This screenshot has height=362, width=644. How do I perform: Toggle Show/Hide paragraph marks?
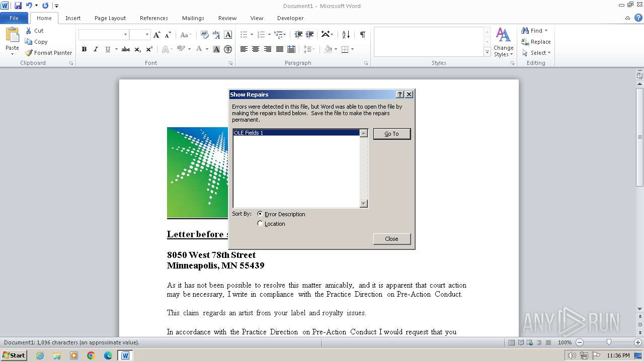tap(362, 35)
